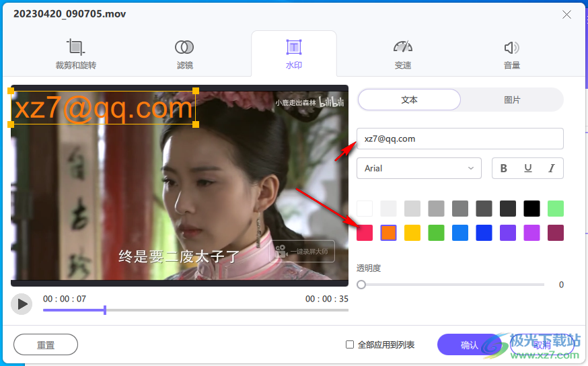Open the 裁剪和旋转 crop and rotate tab
Viewport: 588px width, 366px height.
[76, 54]
